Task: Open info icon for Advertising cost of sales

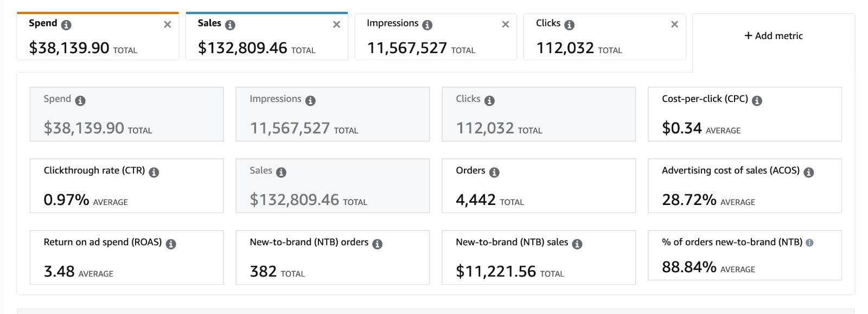Action: 808,172
